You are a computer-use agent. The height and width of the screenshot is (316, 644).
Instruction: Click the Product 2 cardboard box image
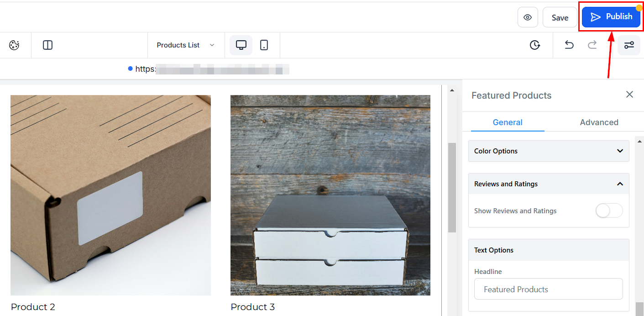click(110, 195)
